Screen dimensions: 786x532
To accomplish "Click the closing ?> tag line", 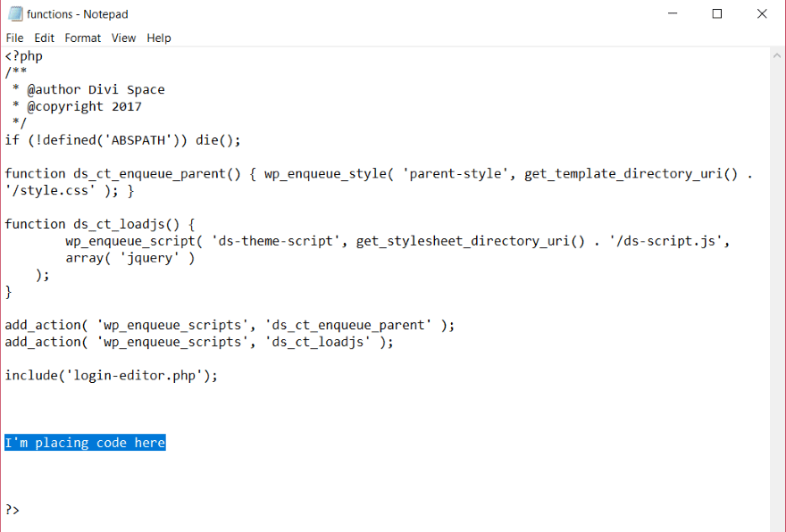I will pyautogui.click(x=13, y=510).
